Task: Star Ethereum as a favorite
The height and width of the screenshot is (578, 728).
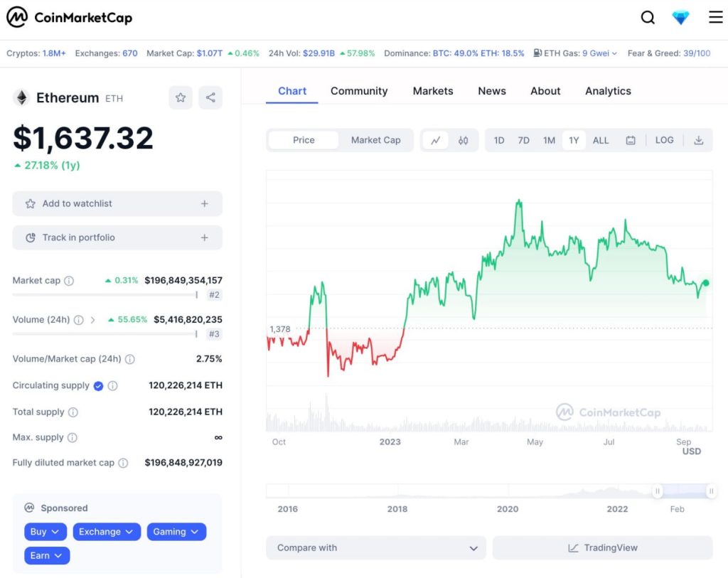Action: [181, 98]
